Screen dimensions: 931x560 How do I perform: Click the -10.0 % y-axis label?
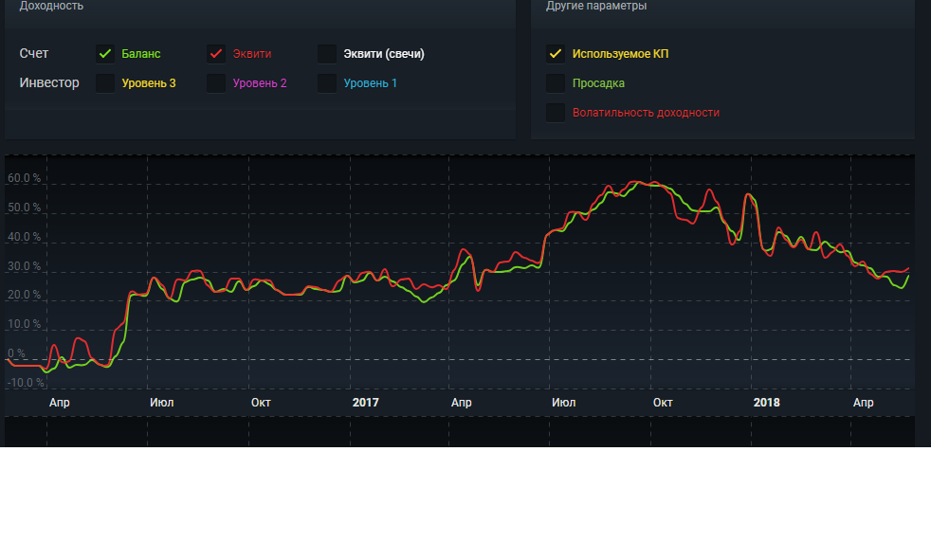[26, 383]
